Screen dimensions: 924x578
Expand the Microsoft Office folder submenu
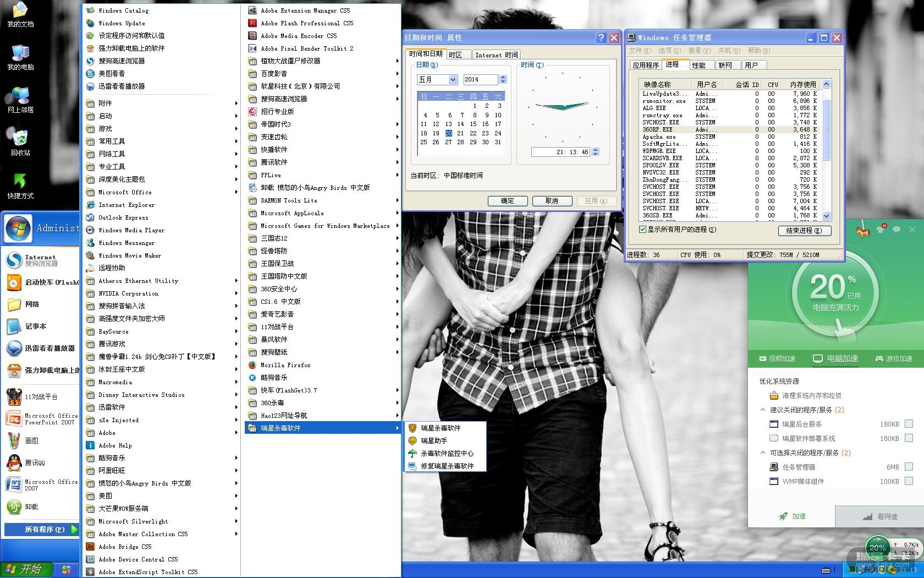[125, 192]
